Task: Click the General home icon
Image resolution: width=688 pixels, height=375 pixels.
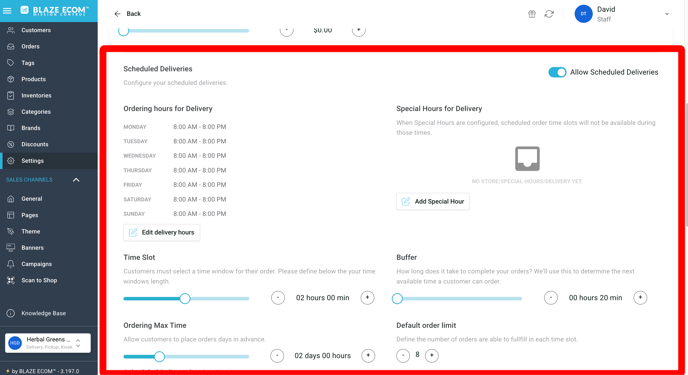Action: [11, 199]
